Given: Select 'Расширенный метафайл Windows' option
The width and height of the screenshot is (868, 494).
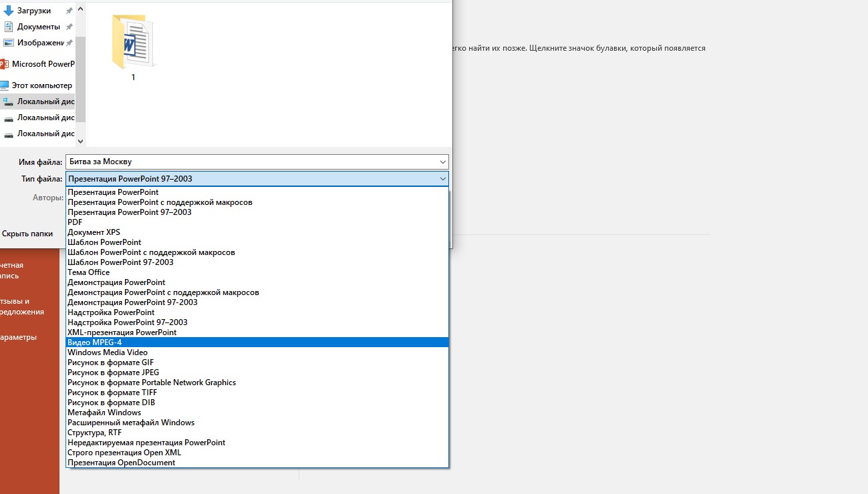Looking at the screenshot, I should point(257,423).
